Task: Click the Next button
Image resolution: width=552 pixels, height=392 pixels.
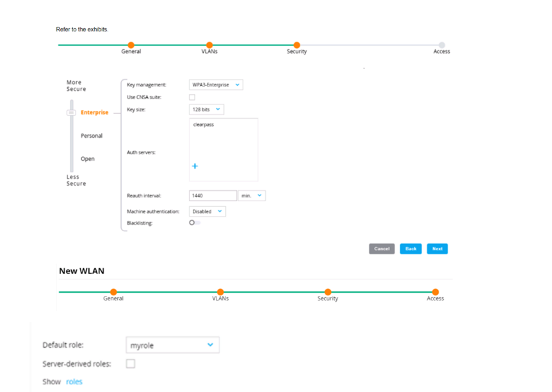Action: (437, 249)
